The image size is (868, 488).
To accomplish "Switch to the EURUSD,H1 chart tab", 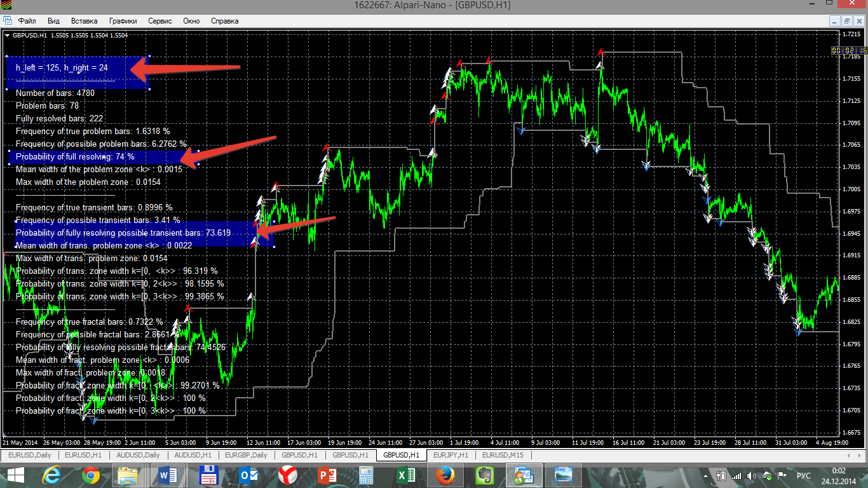I will pos(83,455).
